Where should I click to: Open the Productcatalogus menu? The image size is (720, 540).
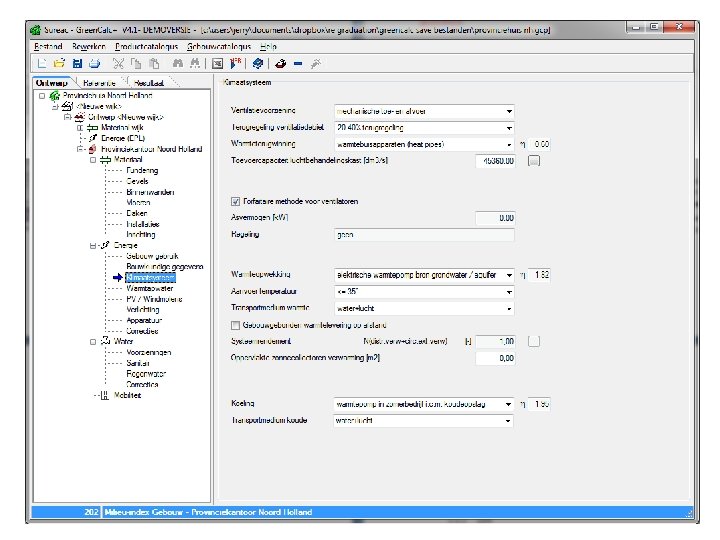(146, 46)
